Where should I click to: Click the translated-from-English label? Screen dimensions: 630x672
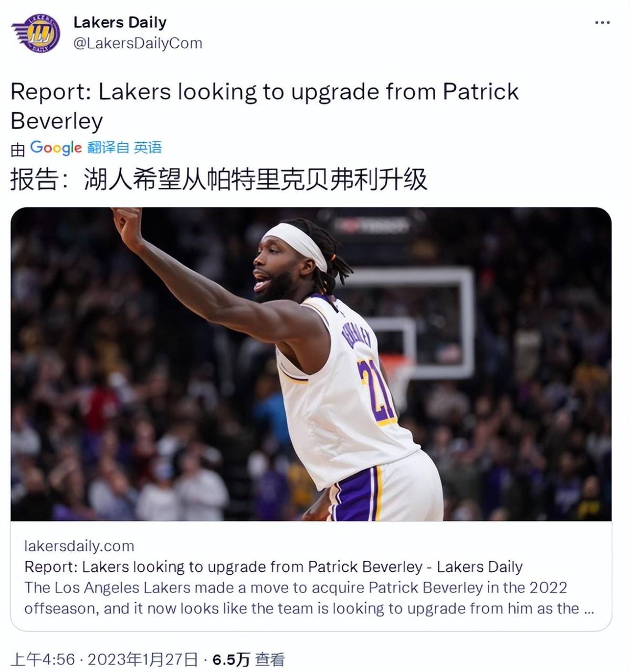coord(124,148)
